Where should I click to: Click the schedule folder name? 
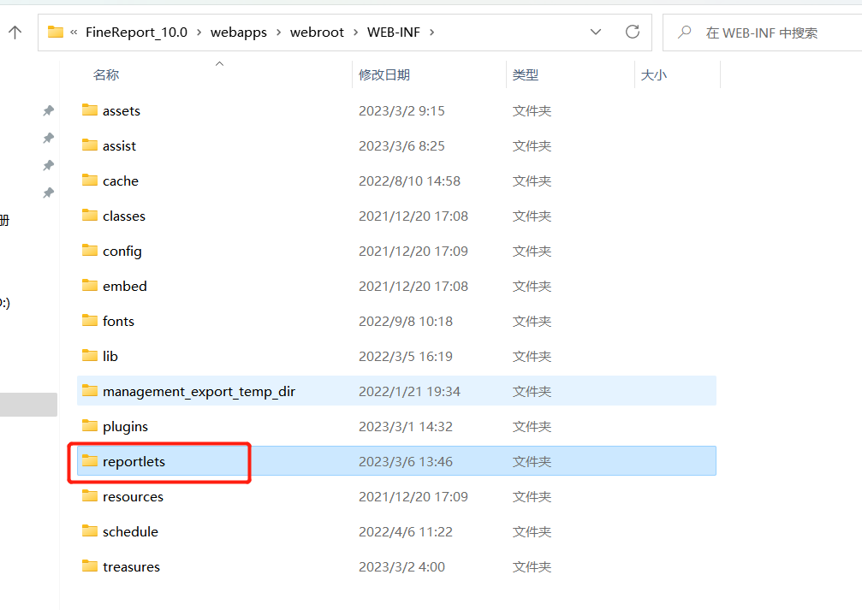[x=130, y=532]
